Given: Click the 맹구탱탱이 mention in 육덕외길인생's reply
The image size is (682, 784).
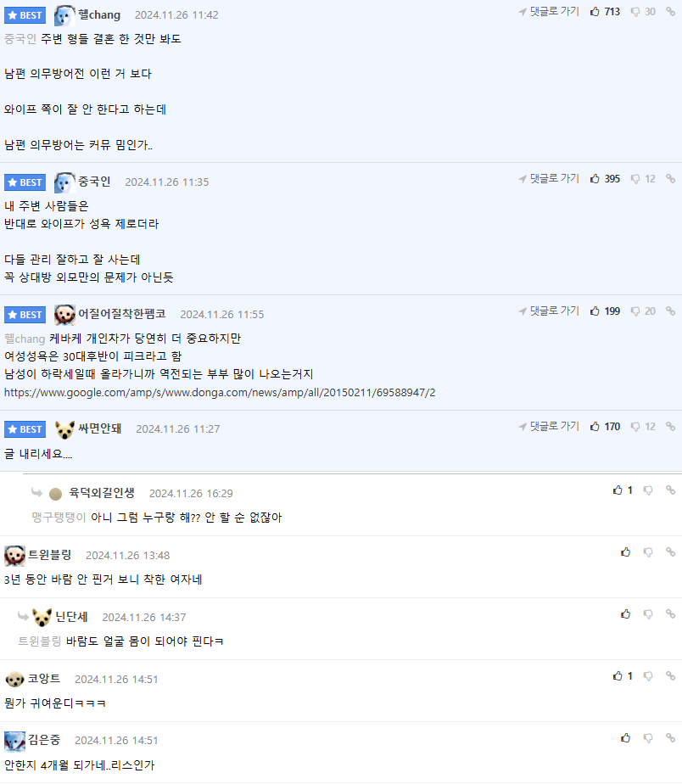Looking at the screenshot, I should click(x=59, y=518).
